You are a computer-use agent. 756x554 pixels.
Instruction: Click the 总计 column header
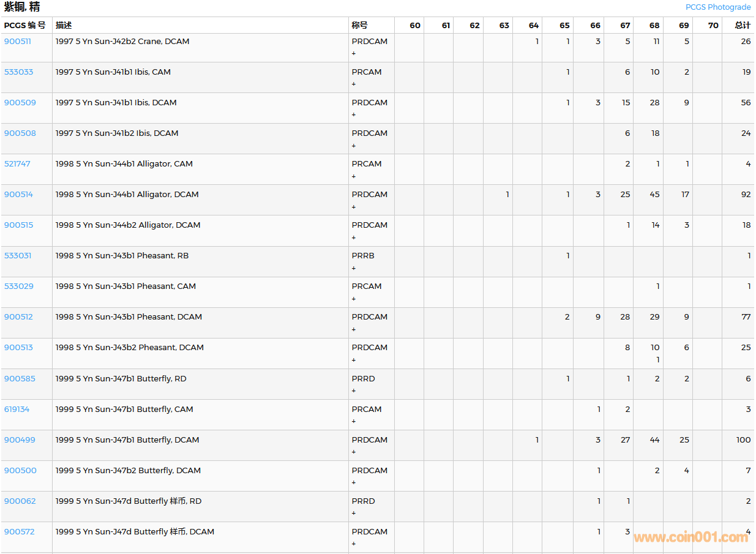click(x=742, y=26)
